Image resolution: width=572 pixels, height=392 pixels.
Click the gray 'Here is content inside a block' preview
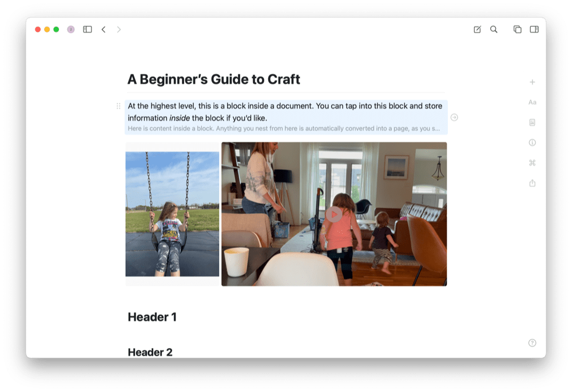(284, 129)
